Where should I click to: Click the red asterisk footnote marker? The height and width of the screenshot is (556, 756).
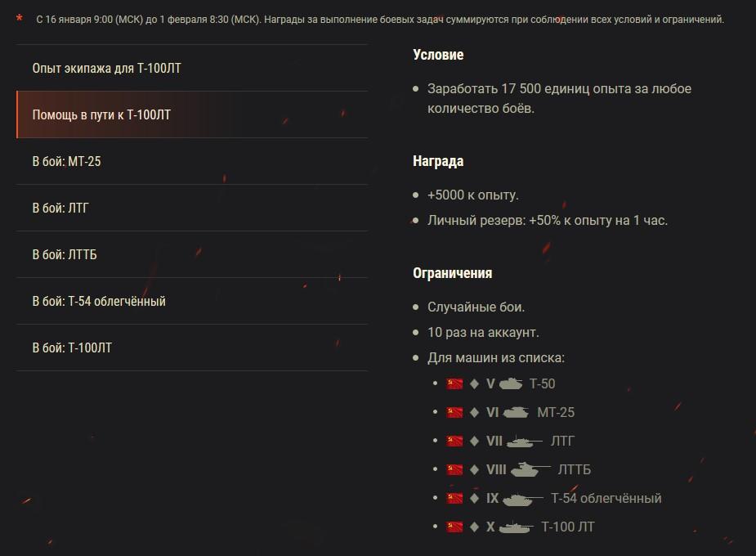(x=20, y=18)
